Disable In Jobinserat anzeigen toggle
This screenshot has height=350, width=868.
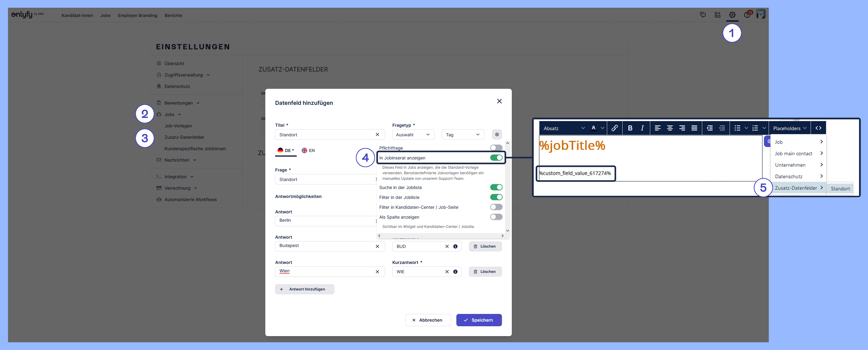[x=496, y=158]
